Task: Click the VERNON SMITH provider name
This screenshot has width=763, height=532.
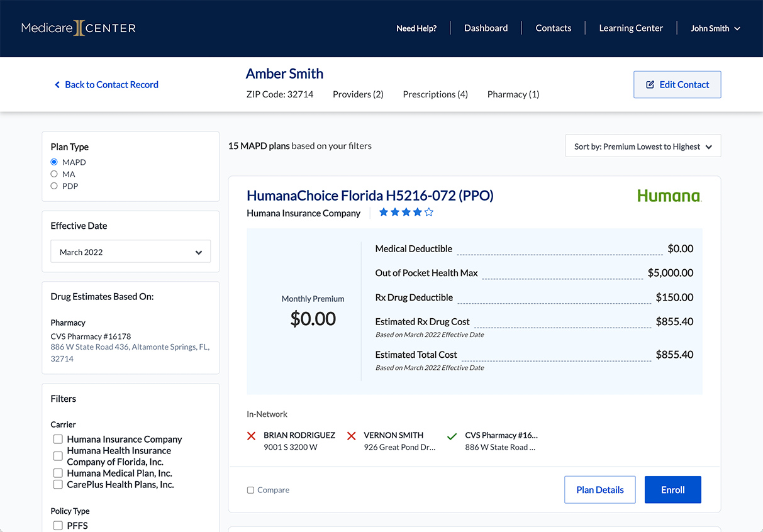Action: [x=394, y=435]
